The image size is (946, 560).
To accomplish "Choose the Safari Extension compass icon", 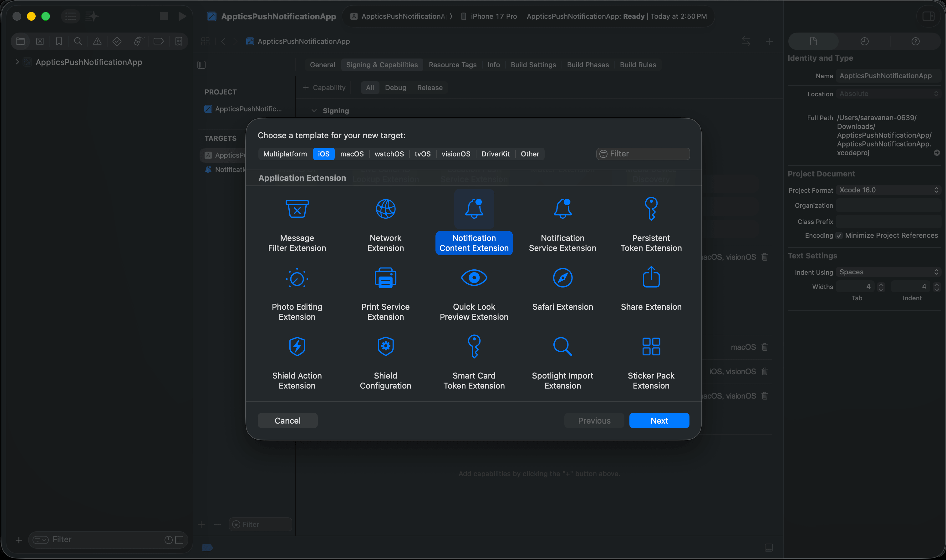I will click(x=562, y=278).
